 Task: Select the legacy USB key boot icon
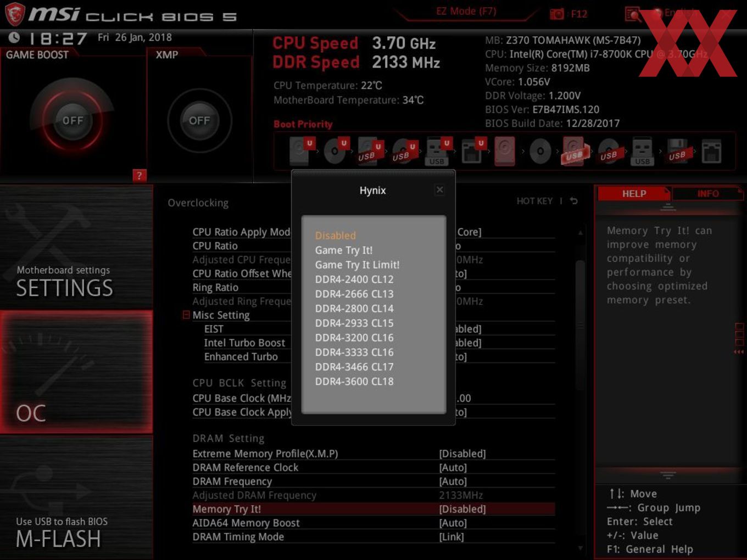(x=642, y=152)
